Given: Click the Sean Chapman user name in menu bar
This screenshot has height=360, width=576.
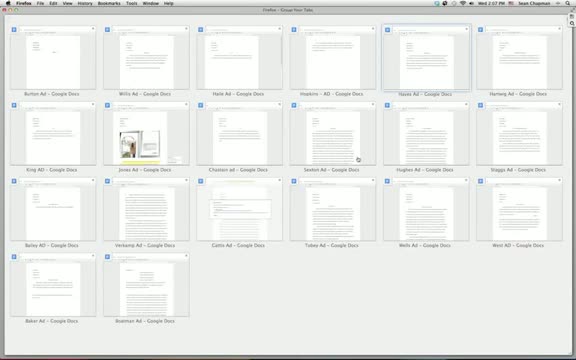Looking at the screenshot, I should tap(534, 3).
